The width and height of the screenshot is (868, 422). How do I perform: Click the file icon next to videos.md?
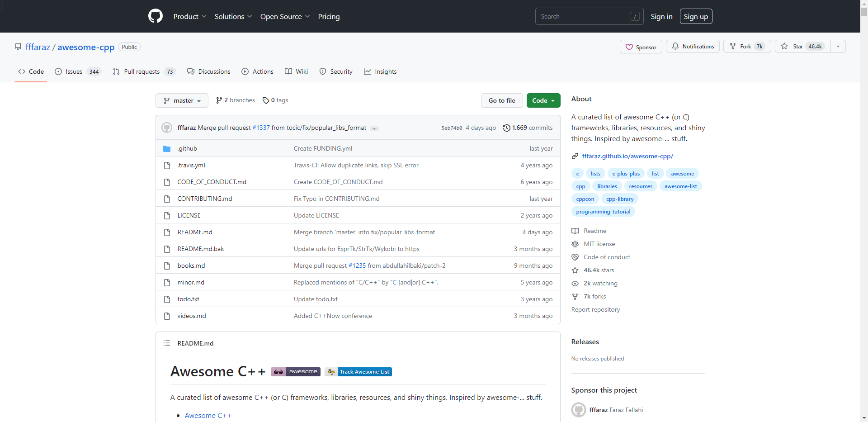coord(167,316)
